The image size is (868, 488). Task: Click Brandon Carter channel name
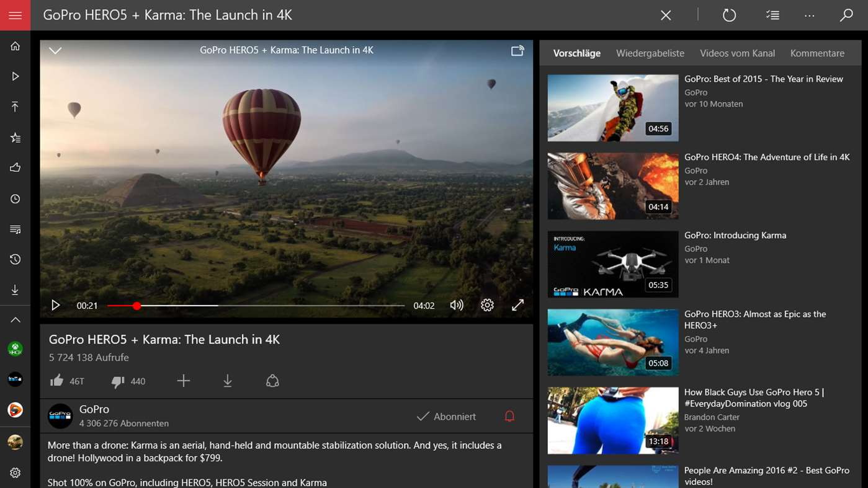[x=712, y=417]
